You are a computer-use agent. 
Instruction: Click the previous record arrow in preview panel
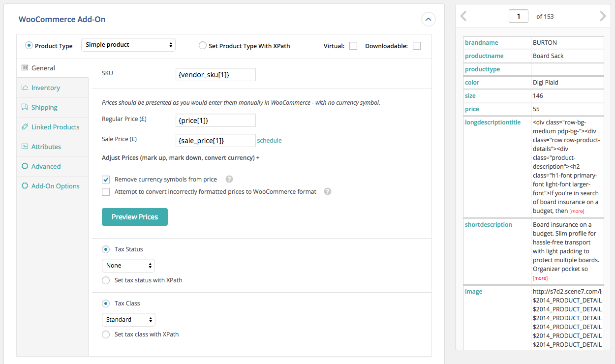(x=463, y=16)
